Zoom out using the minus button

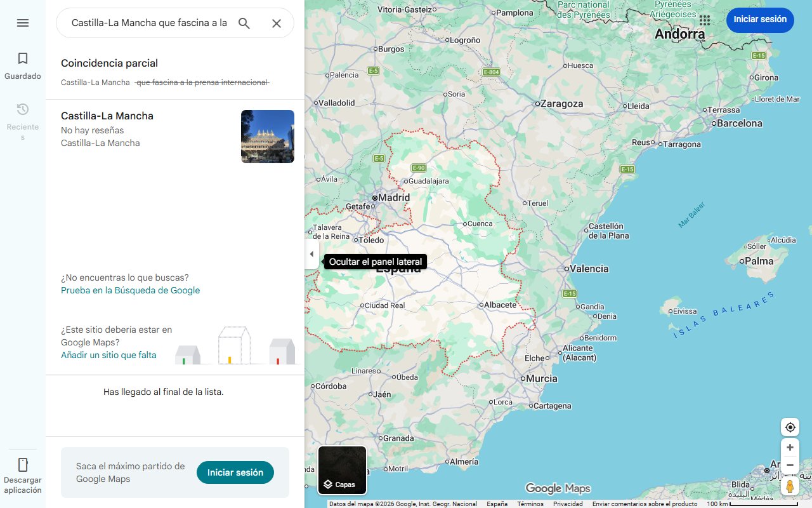(790, 465)
